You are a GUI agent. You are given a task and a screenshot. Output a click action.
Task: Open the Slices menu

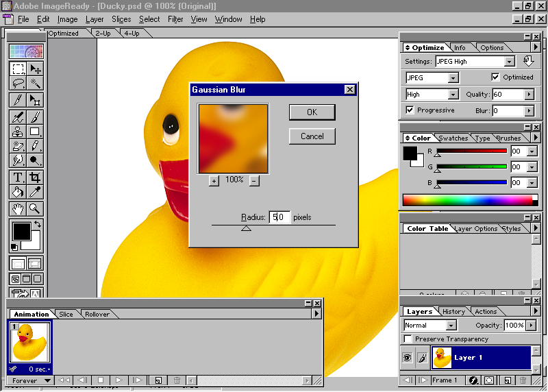pos(121,19)
